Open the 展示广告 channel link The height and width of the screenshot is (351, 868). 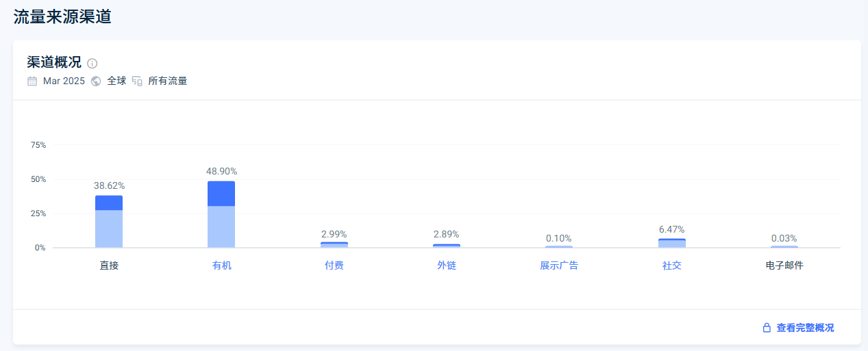559,265
